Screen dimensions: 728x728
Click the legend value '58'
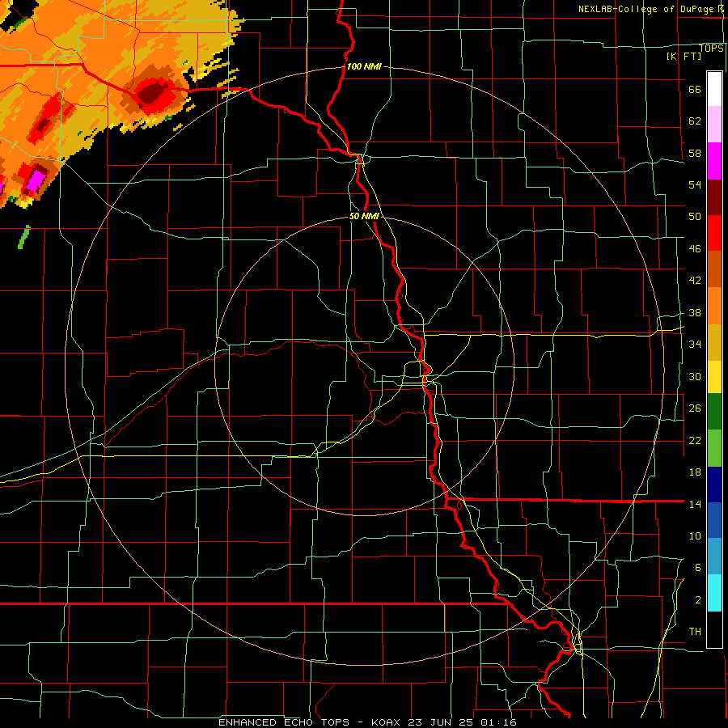tap(695, 153)
